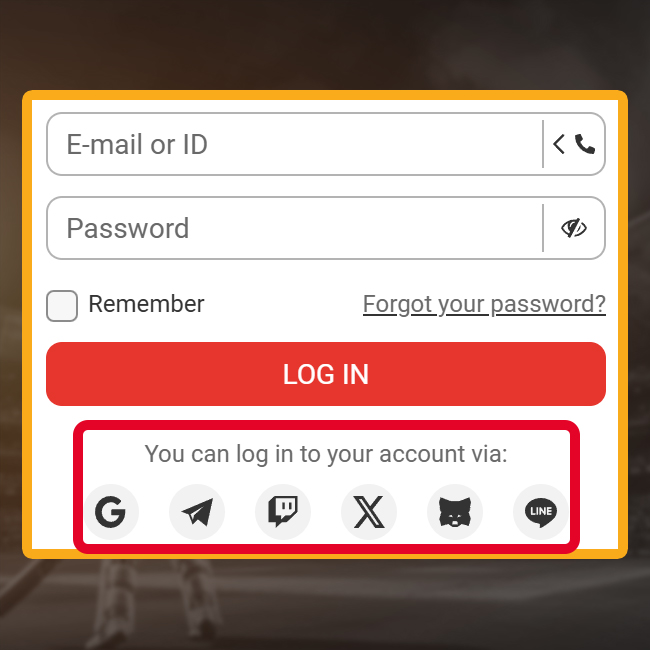Click the 'You can log in to your account via:' text
Image resolution: width=650 pixels, height=650 pixels.
326,454
